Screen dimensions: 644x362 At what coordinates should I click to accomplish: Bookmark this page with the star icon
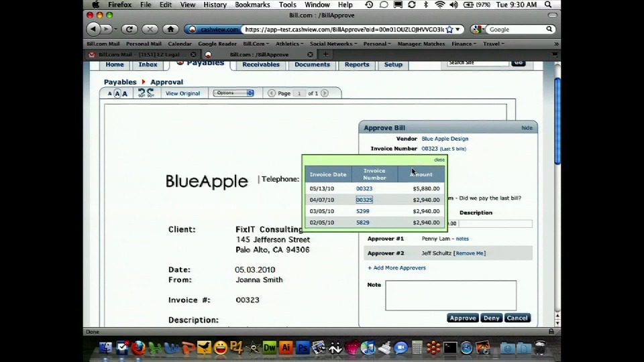click(449, 29)
